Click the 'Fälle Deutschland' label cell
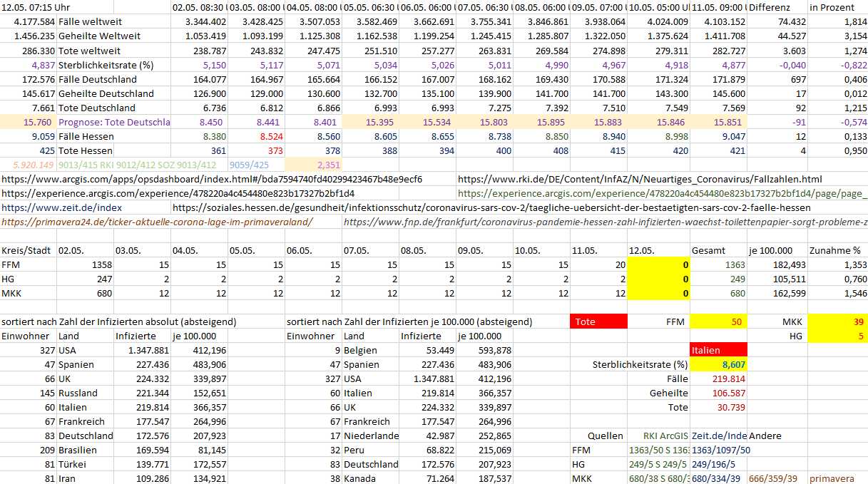The image size is (868, 484). coord(97,79)
